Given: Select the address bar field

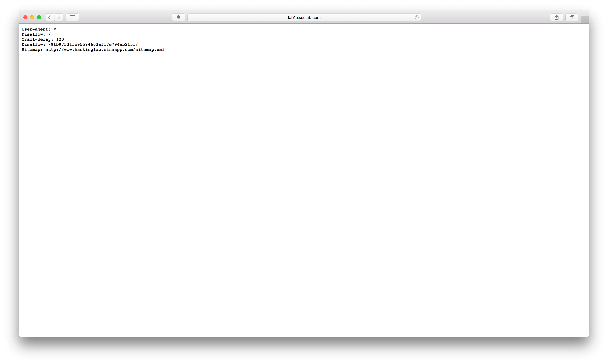Looking at the screenshot, I should [x=303, y=17].
